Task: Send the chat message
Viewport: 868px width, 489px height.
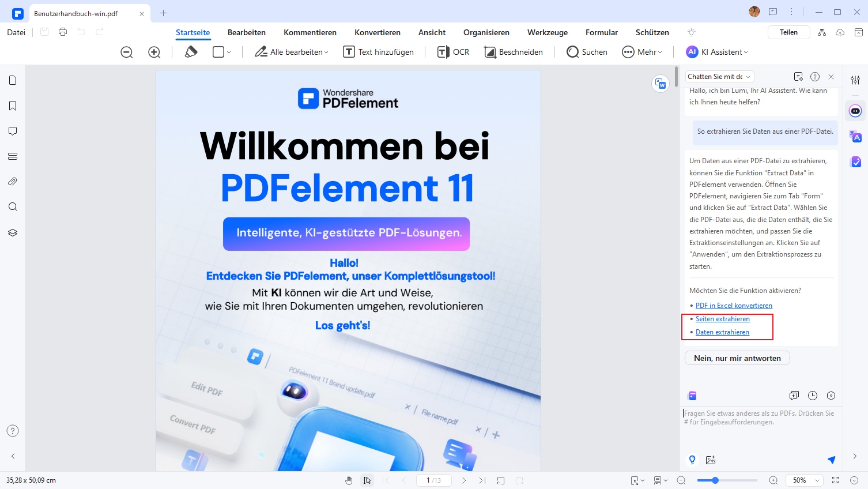Action: [831, 460]
